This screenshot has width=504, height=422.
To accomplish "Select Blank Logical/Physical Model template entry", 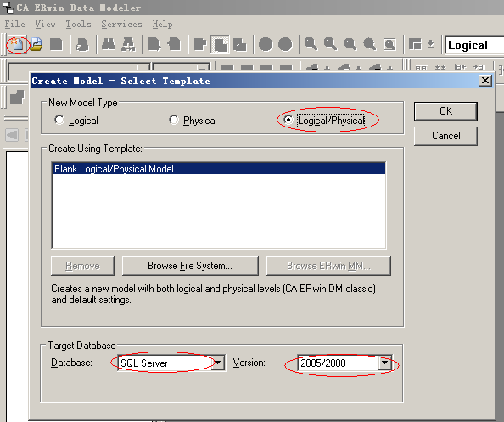I will [x=219, y=168].
